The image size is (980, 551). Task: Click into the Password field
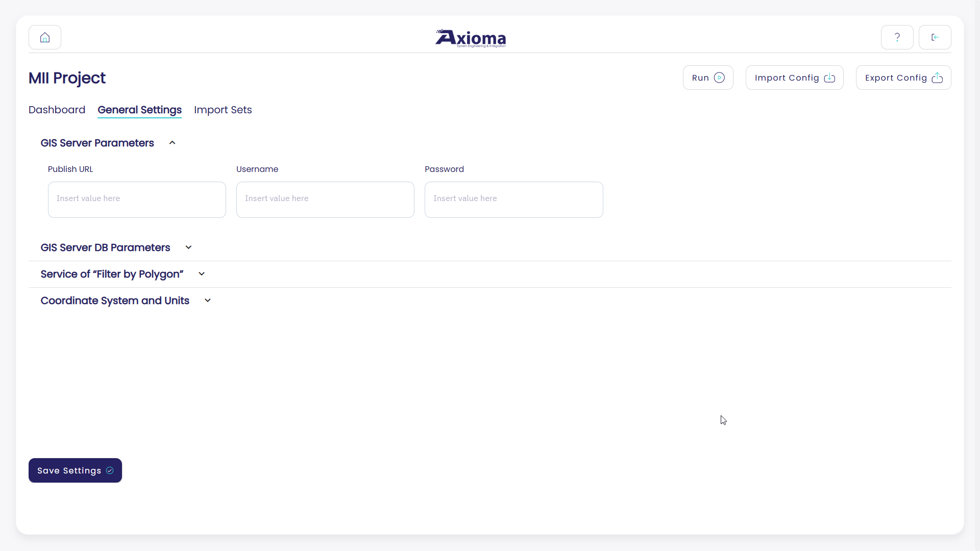(x=513, y=199)
